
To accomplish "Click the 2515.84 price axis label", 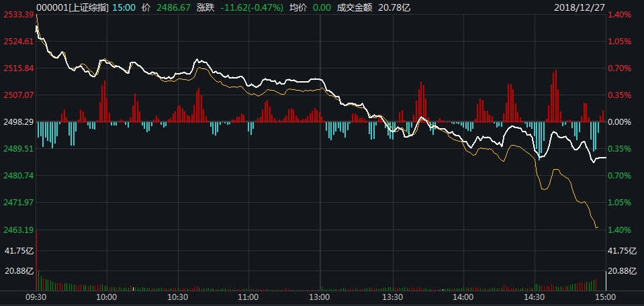I will coord(17,68).
